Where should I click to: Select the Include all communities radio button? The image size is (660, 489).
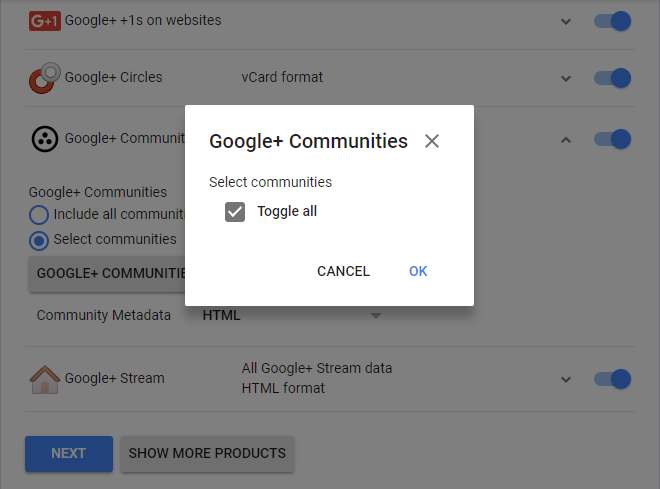(39, 215)
